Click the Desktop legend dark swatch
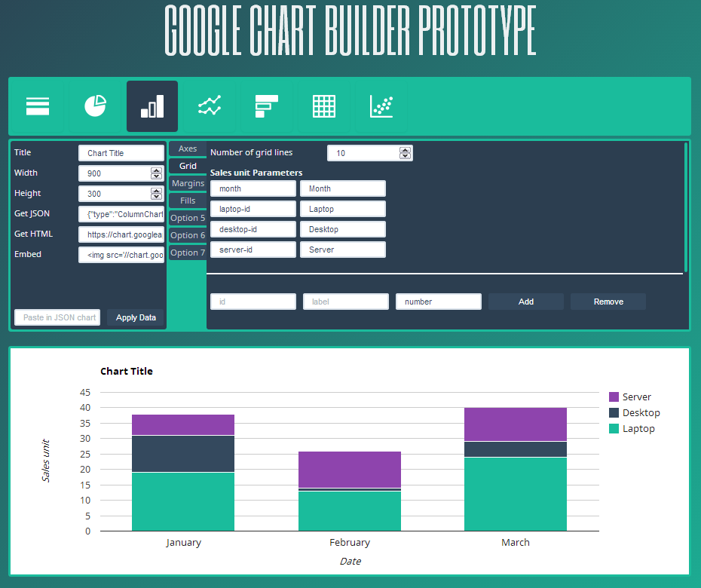 point(614,412)
